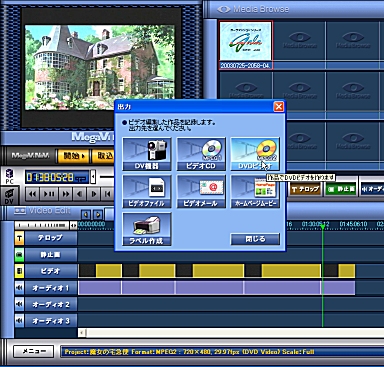The width and height of the screenshot is (384, 367).
Task: Select the DV機器 output option
Action: pos(147,154)
